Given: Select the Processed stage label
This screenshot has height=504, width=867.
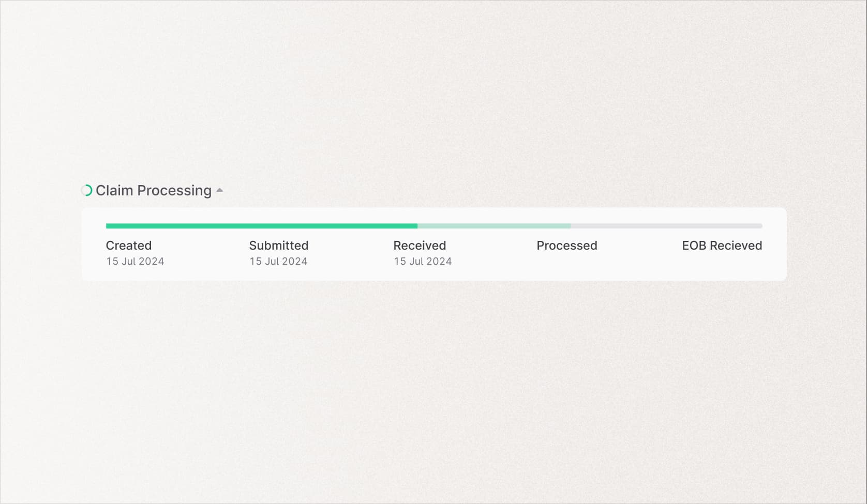Looking at the screenshot, I should point(566,246).
